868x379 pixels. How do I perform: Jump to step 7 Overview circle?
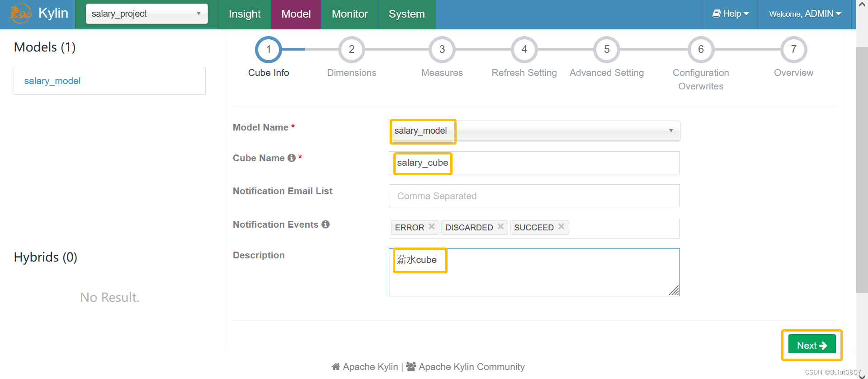point(793,50)
